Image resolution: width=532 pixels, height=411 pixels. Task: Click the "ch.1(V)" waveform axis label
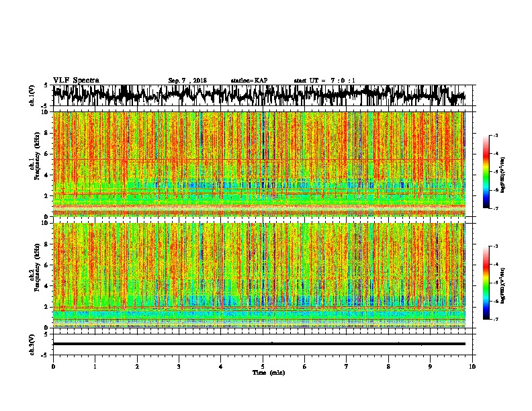pos(32,95)
